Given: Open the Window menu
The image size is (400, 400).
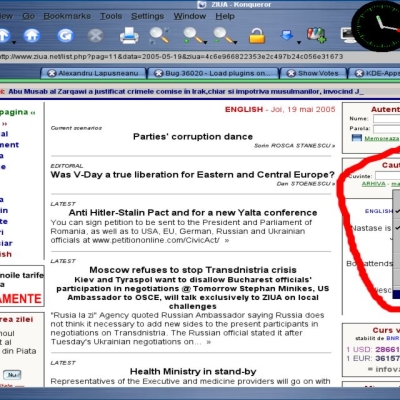Looking at the screenshot, I should (x=190, y=16).
